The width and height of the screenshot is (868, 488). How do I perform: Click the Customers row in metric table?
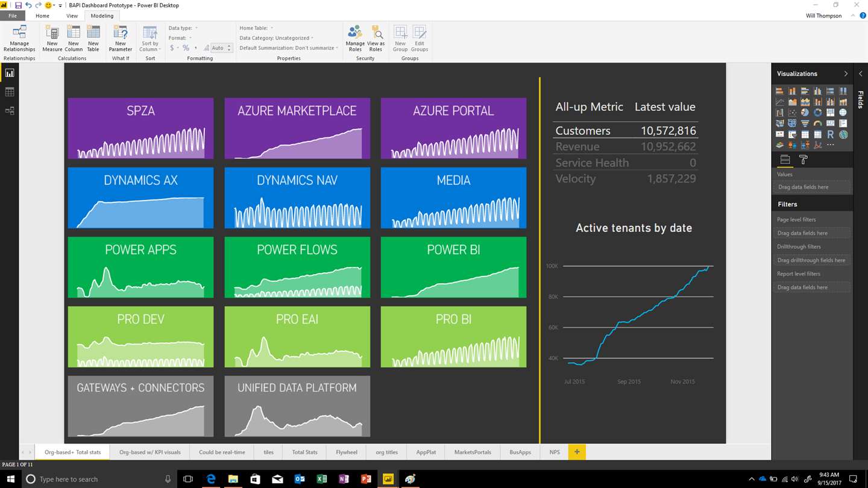[x=626, y=131]
